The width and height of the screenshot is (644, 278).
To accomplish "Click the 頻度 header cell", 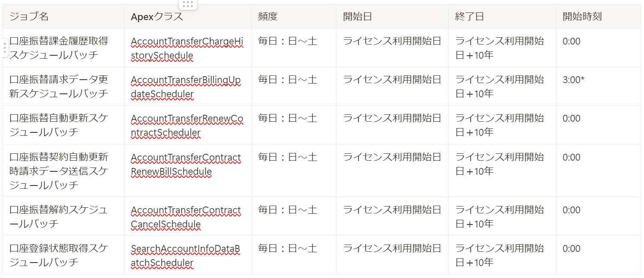I will (294, 17).
